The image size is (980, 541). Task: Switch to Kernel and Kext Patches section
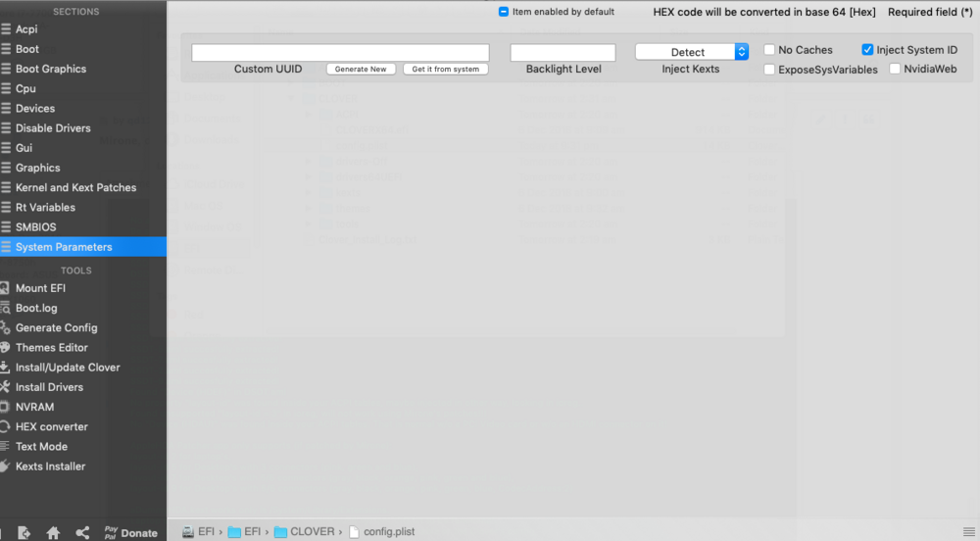click(x=75, y=187)
